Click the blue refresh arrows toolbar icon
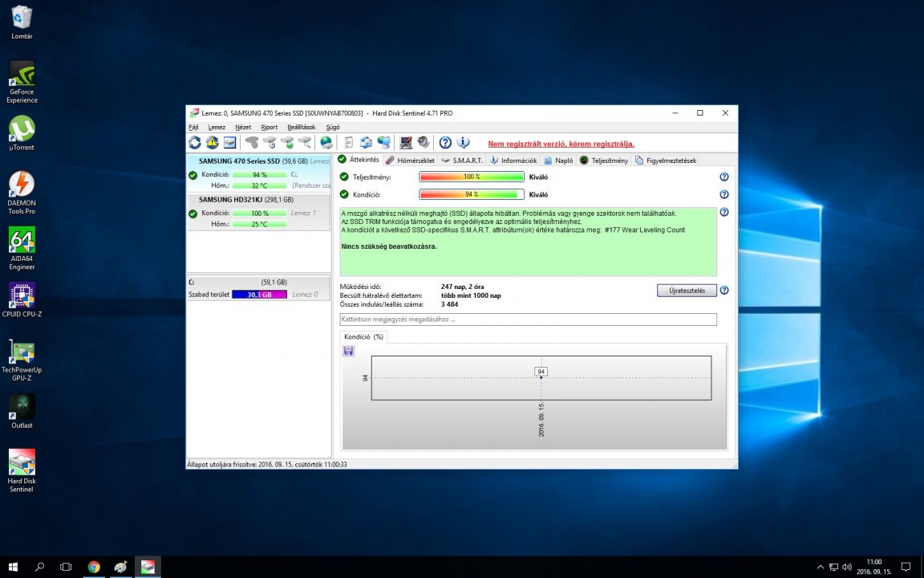This screenshot has height=578, width=924. tap(194, 142)
